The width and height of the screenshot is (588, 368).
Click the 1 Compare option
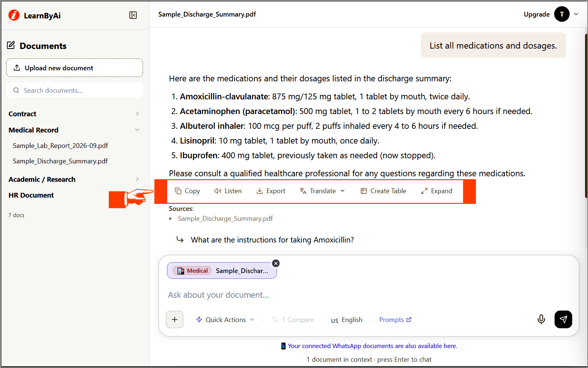293,320
